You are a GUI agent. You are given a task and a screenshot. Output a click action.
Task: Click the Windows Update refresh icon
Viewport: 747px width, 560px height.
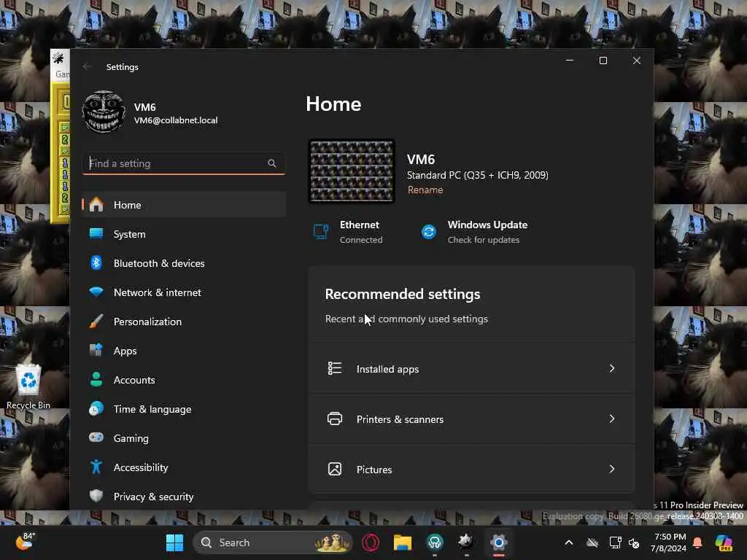pos(429,232)
